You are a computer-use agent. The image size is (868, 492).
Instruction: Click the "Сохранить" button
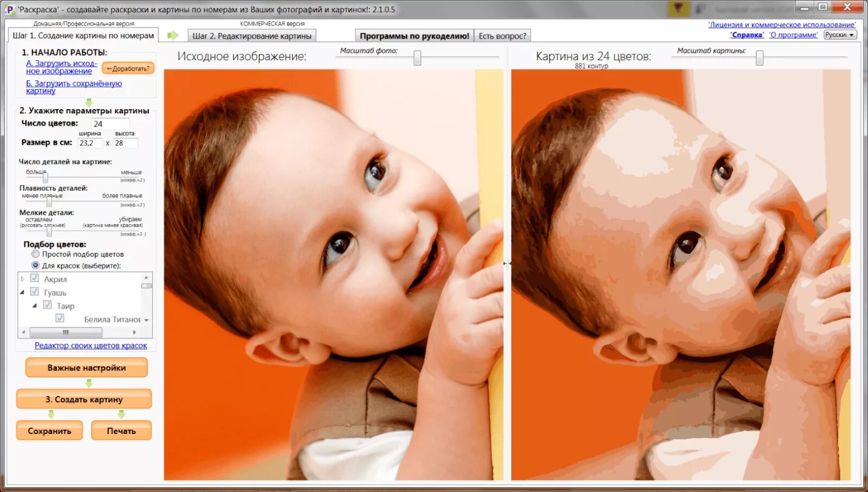coord(49,430)
